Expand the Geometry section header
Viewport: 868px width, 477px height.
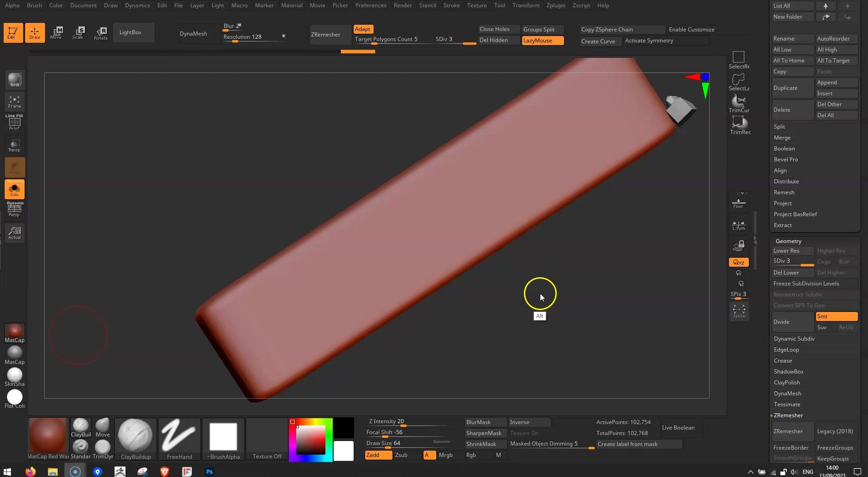[788, 241]
